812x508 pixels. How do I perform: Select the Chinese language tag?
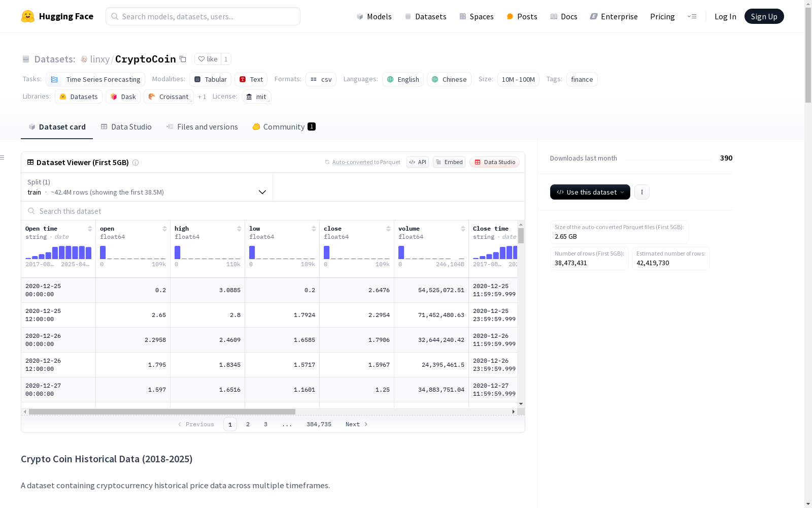449,79
